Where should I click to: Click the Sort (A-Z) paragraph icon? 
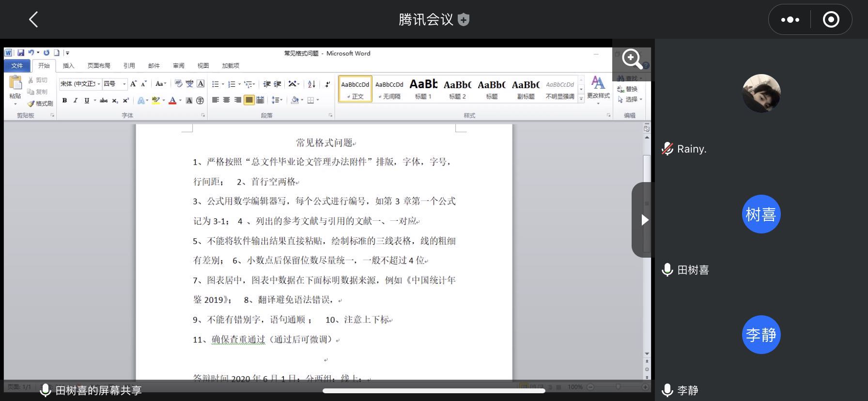pyautogui.click(x=311, y=84)
